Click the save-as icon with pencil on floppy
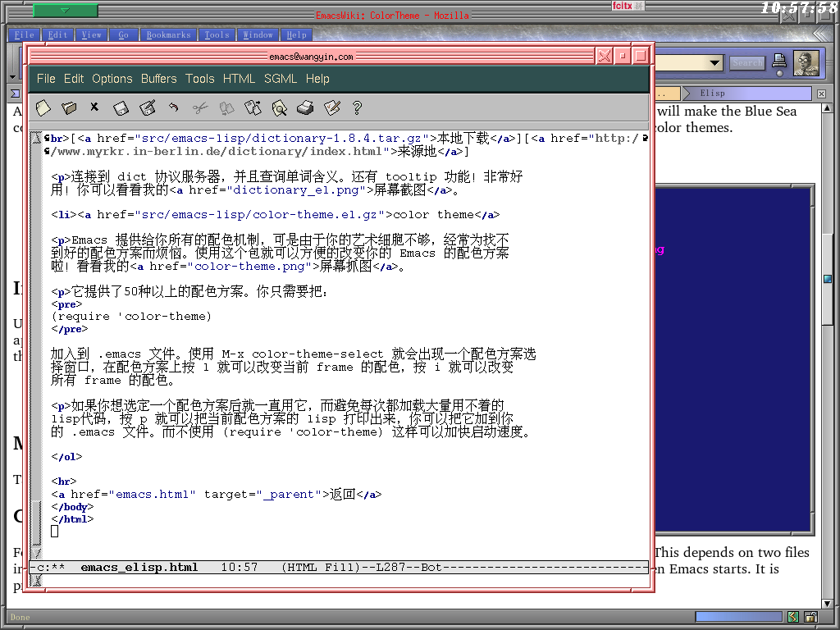The width and height of the screenshot is (840, 630). 148,107
